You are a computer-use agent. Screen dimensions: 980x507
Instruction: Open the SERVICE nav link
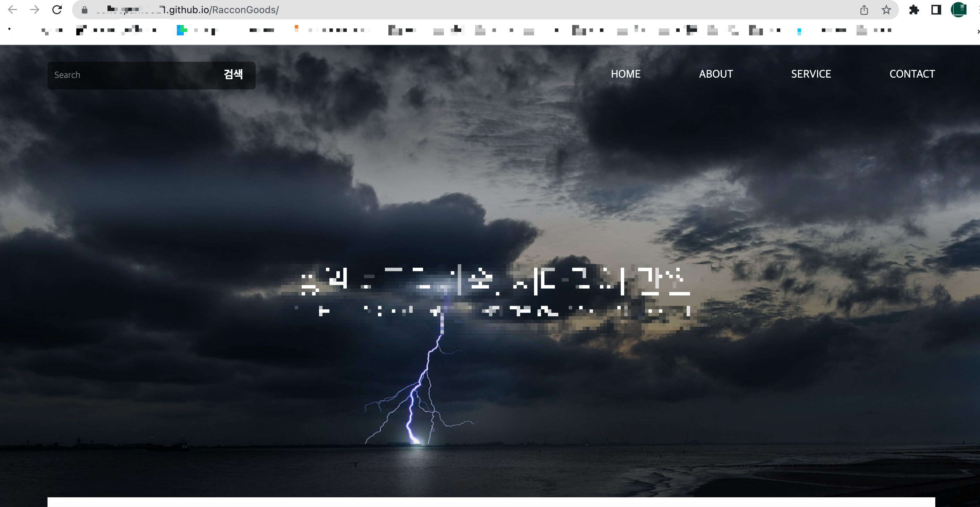tap(811, 74)
